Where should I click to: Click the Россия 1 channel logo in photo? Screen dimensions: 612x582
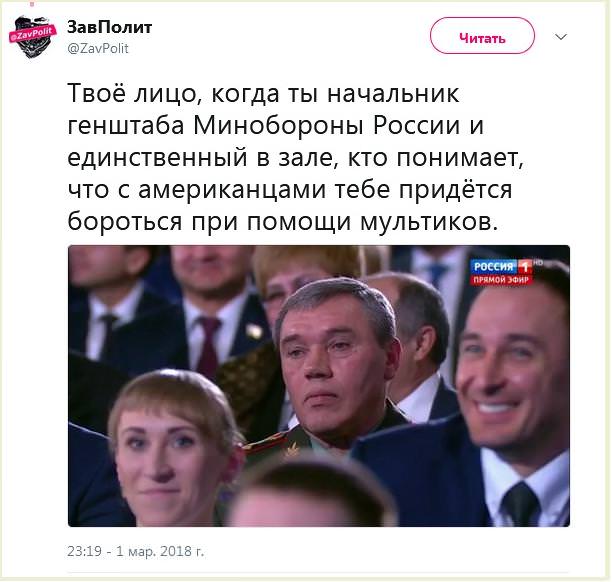[x=502, y=267]
